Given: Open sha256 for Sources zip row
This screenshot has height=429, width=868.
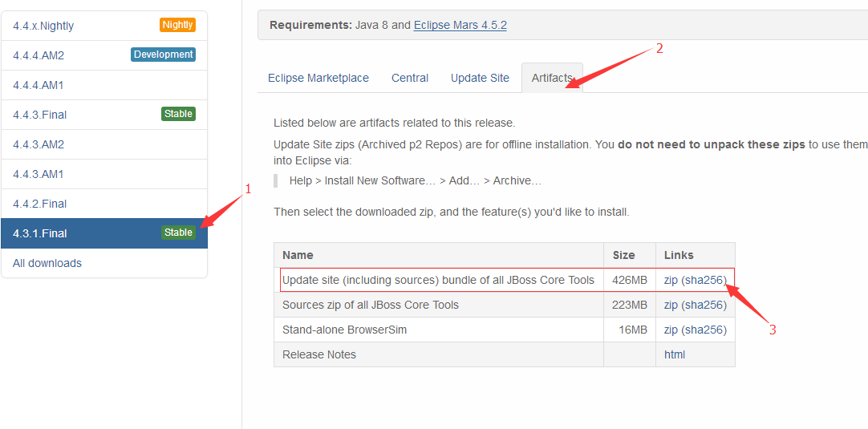Looking at the screenshot, I should (704, 305).
